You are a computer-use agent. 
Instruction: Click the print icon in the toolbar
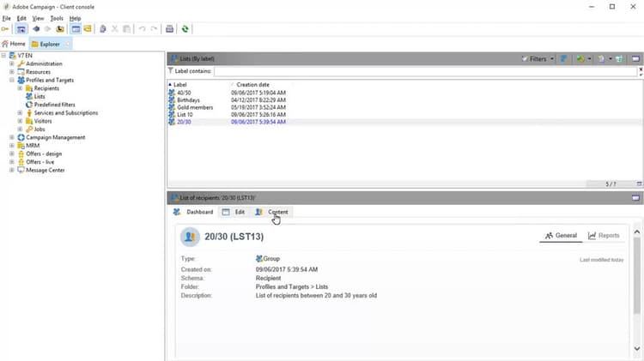point(169,29)
